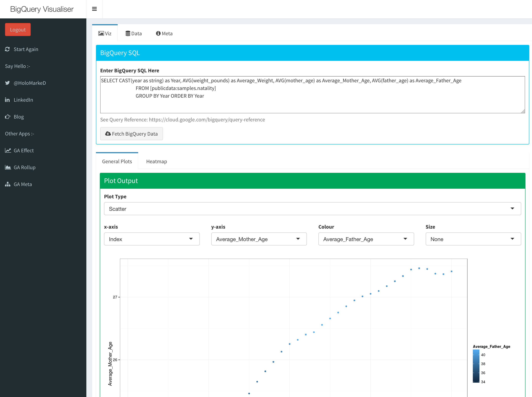Open the y-axis Average_Mother_Age dropdown
The width and height of the screenshot is (532, 397).
click(x=259, y=239)
